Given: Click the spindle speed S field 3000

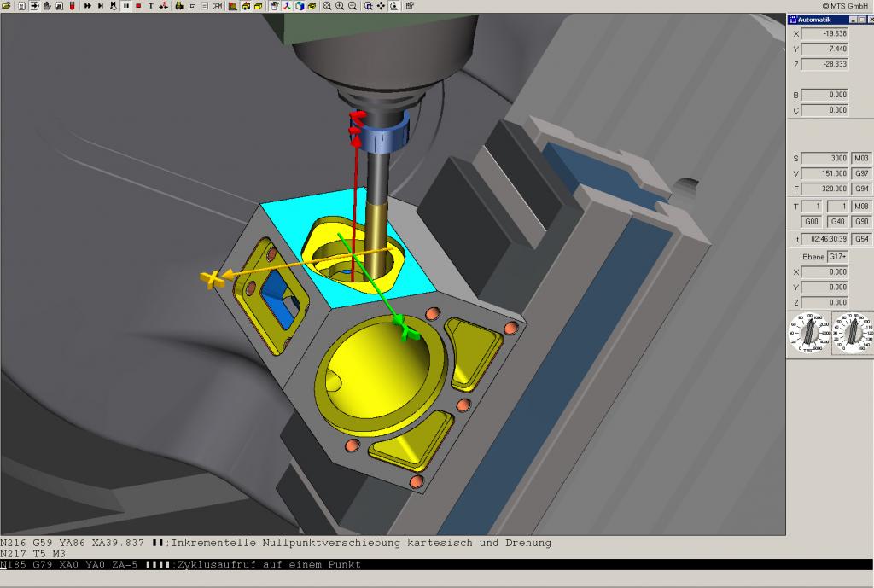Looking at the screenshot, I should point(825,158).
